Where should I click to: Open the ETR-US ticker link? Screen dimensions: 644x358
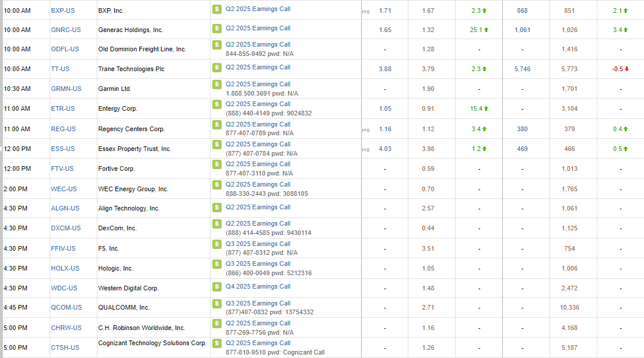pos(63,109)
